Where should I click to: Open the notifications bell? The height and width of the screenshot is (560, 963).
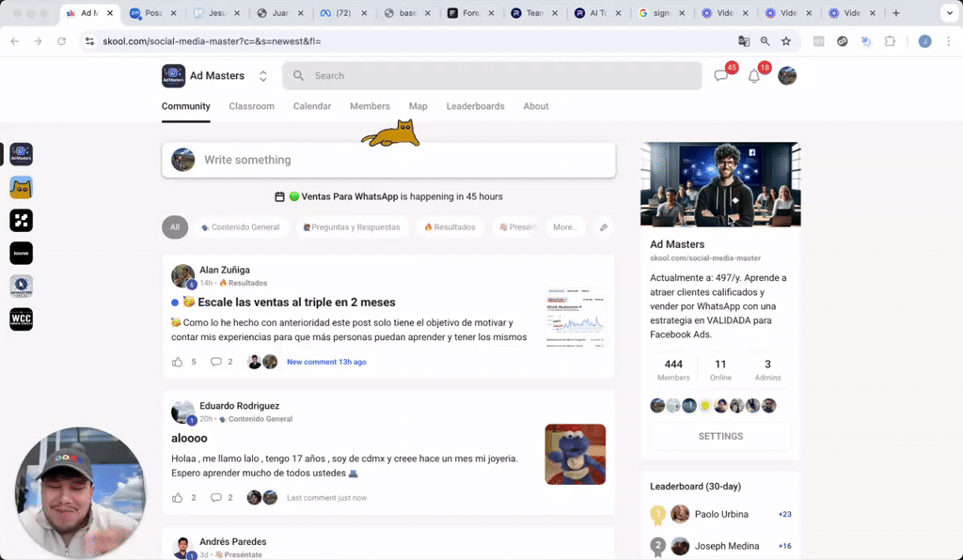point(753,76)
